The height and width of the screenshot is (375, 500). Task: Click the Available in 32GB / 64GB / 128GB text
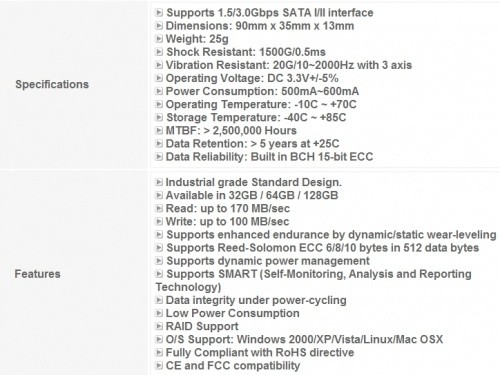point(252,195)
